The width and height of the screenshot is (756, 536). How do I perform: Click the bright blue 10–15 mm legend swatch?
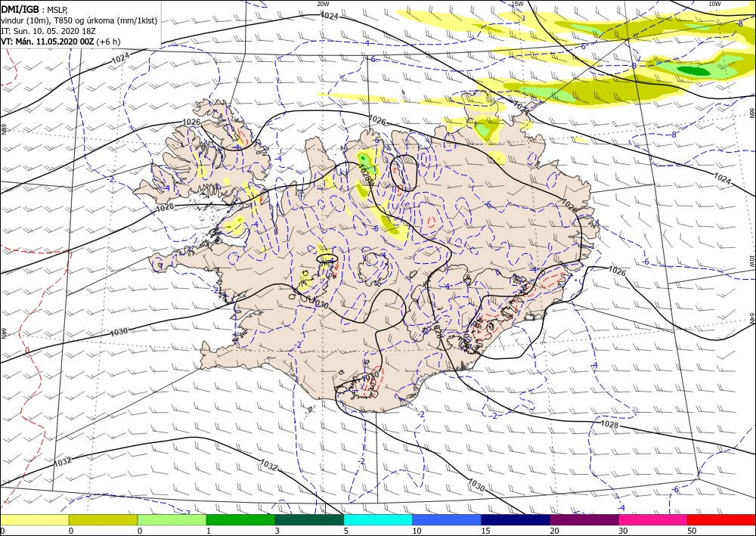click(447, 519)
